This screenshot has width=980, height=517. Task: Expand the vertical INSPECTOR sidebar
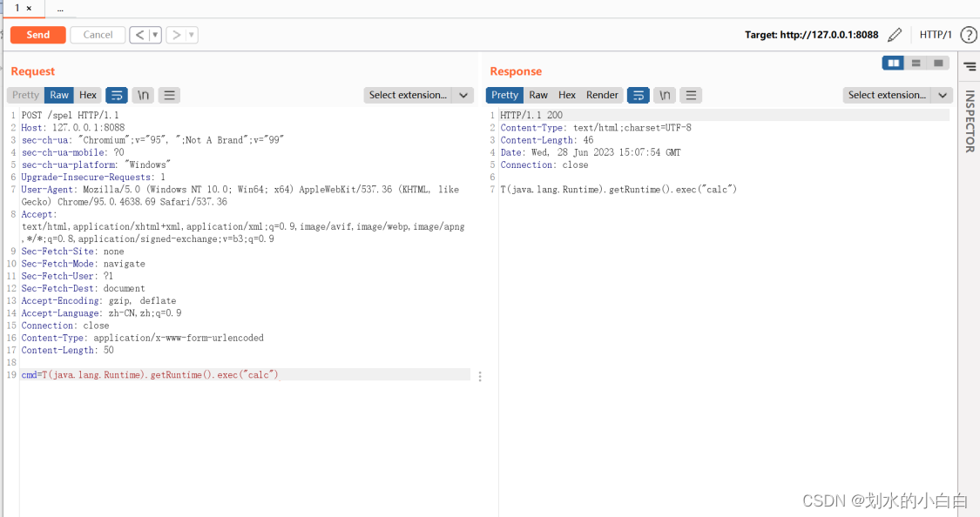(x=970, y=121)
